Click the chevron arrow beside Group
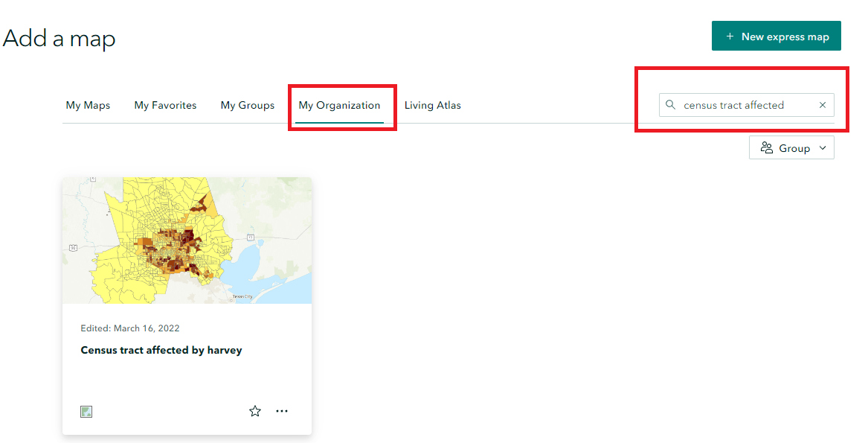The width and height of the screenshot is (868, 443). (x=823, y=148)
